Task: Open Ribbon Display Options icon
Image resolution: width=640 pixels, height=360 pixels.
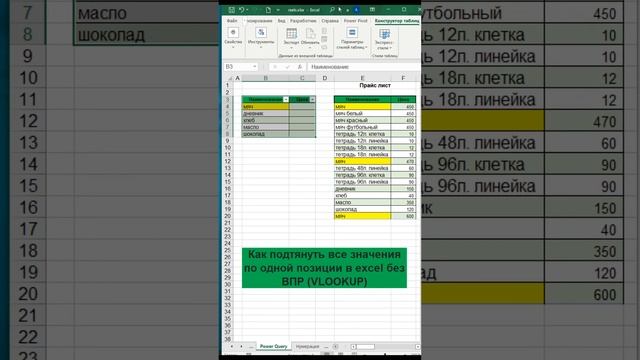Action: coord(372,10)
